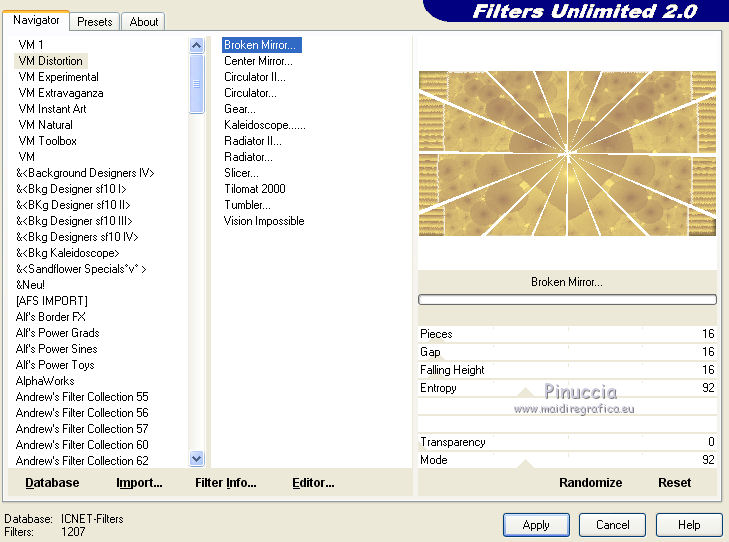The width and height of the screenshot is (729, 542).
Task: Apply the Broken Mirror filter
Action: coord(536,525)
